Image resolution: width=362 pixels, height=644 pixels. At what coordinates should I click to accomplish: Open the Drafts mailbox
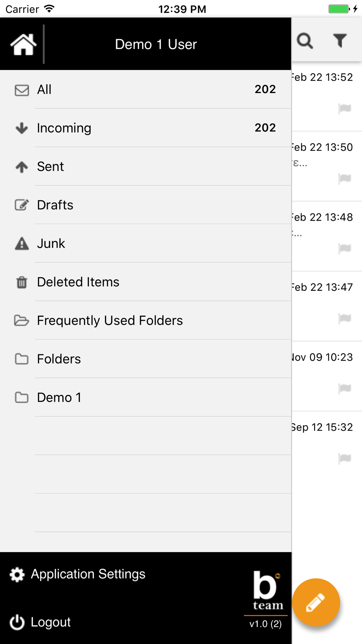[146, 205]
